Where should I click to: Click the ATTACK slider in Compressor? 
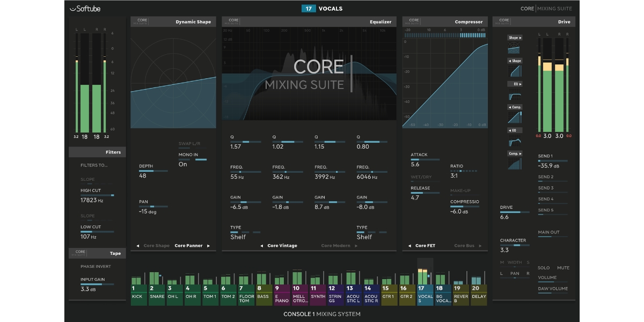[x=425, y=160]
